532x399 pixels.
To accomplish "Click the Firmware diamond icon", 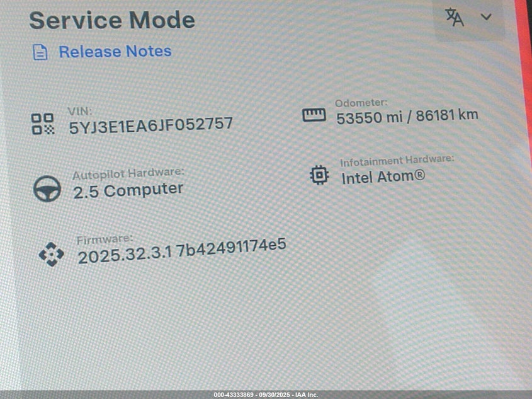I will click(x=51, y=254).
